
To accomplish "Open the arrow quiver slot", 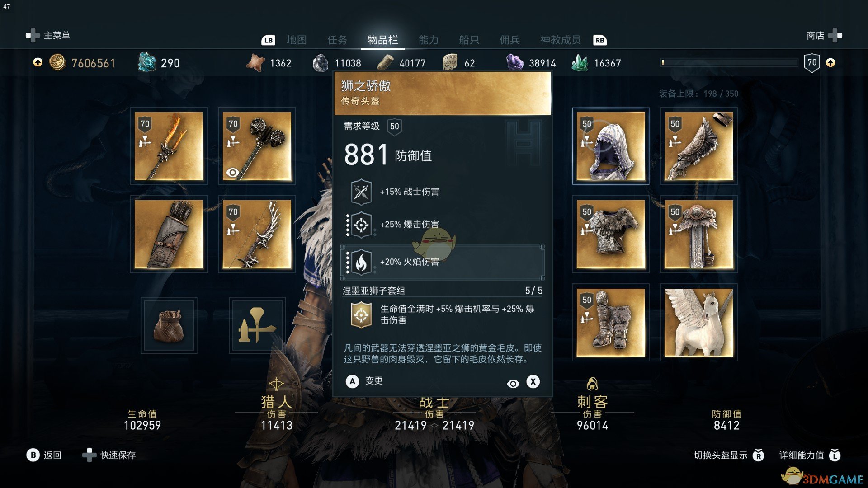I will 169,234.
